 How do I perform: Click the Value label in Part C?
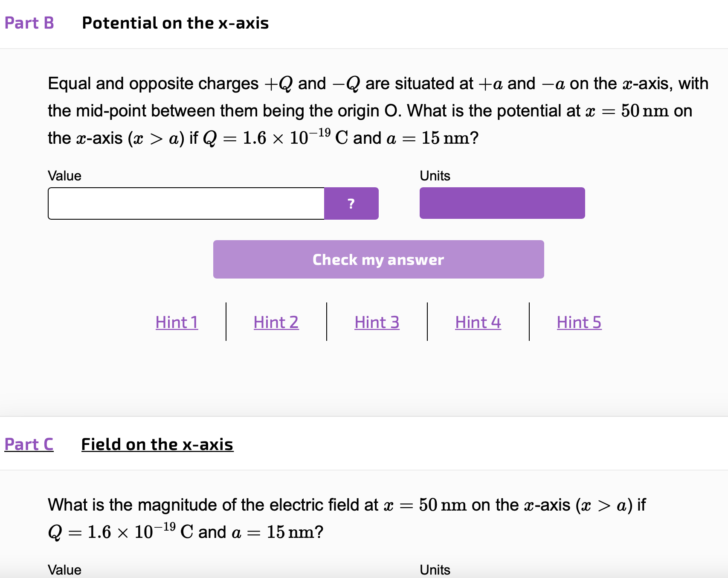click(64, 569)
